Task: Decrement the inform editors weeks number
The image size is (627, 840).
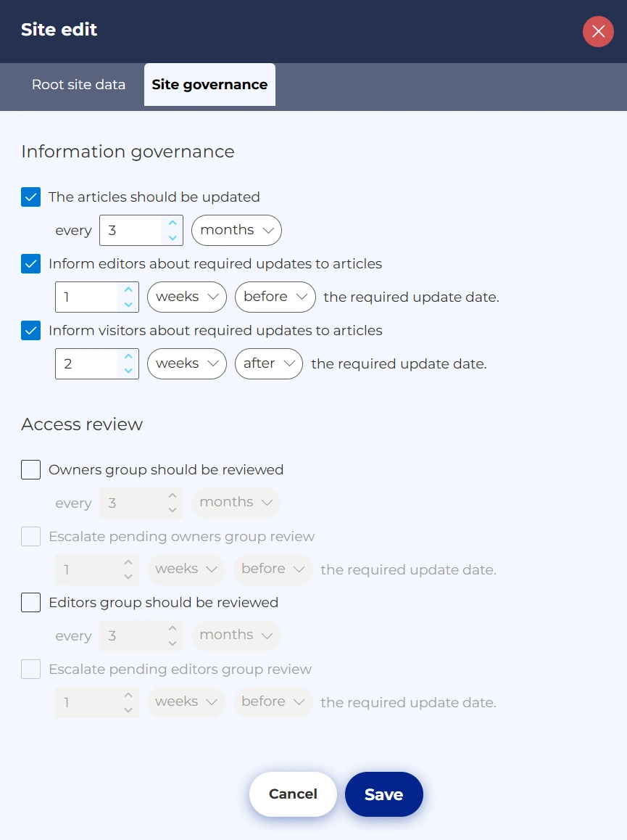Action: click(x=128, y=305)
